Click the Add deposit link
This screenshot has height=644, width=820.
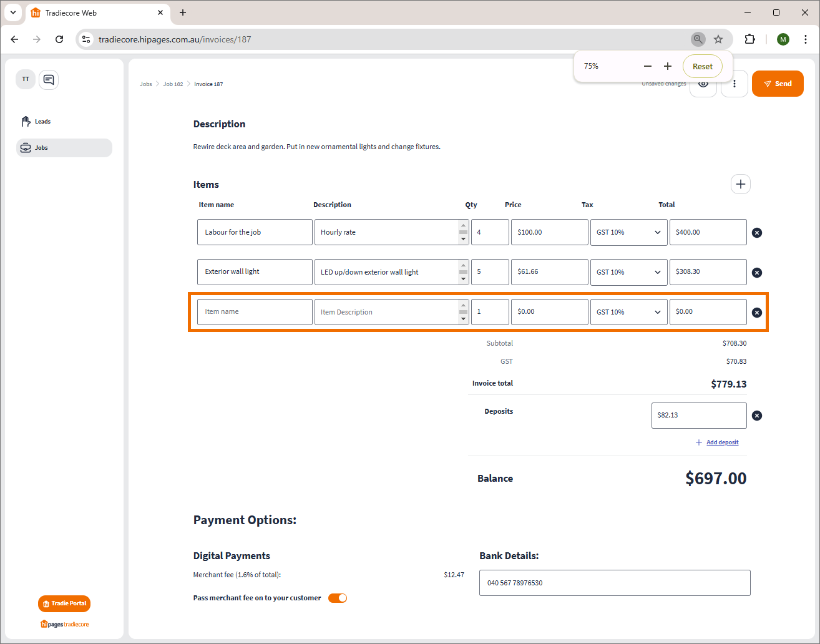722,442
